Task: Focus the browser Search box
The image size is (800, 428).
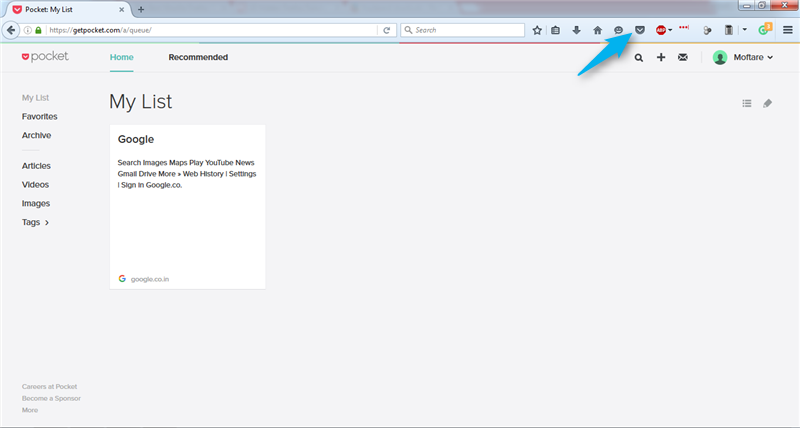Action: [x=462, y=30]
